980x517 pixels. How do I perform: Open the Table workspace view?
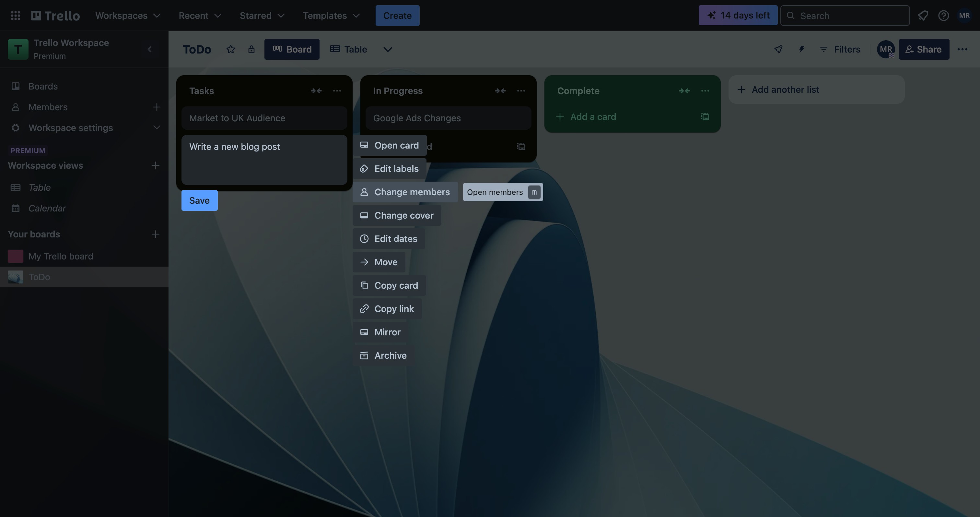click(x=84, y=187)
